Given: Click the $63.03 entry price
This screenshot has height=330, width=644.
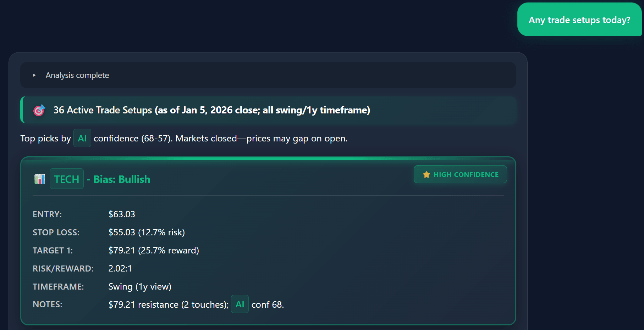Looking at the screenshot, I should 122,214.
